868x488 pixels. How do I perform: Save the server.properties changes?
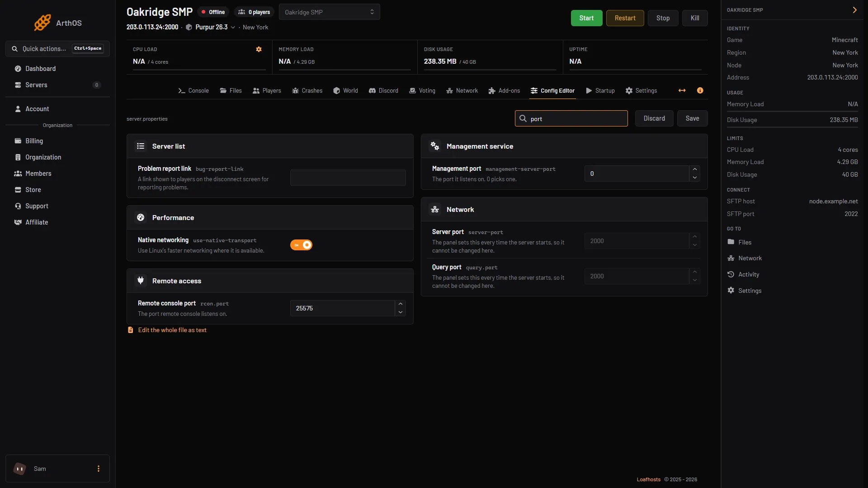[692, 118]
